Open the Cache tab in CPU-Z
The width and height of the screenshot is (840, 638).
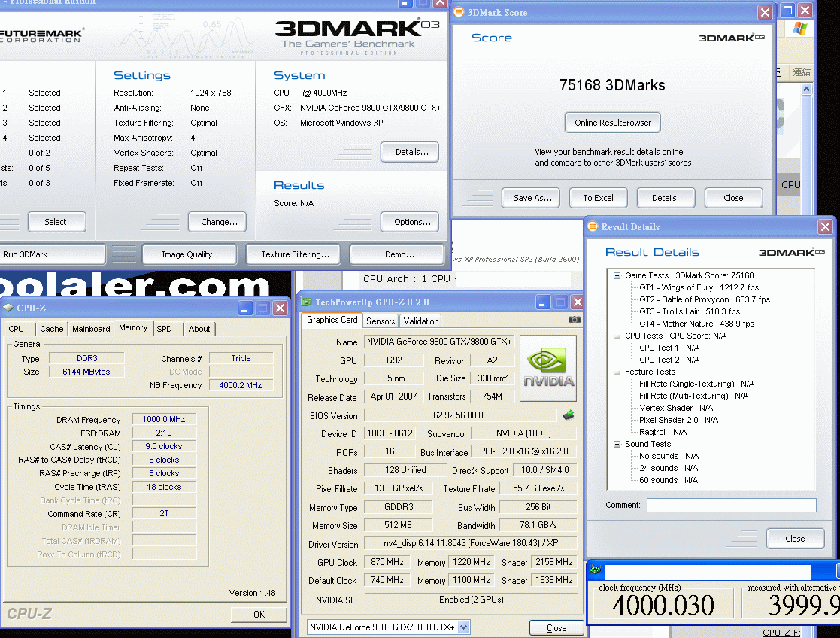(x=51, y=329)
